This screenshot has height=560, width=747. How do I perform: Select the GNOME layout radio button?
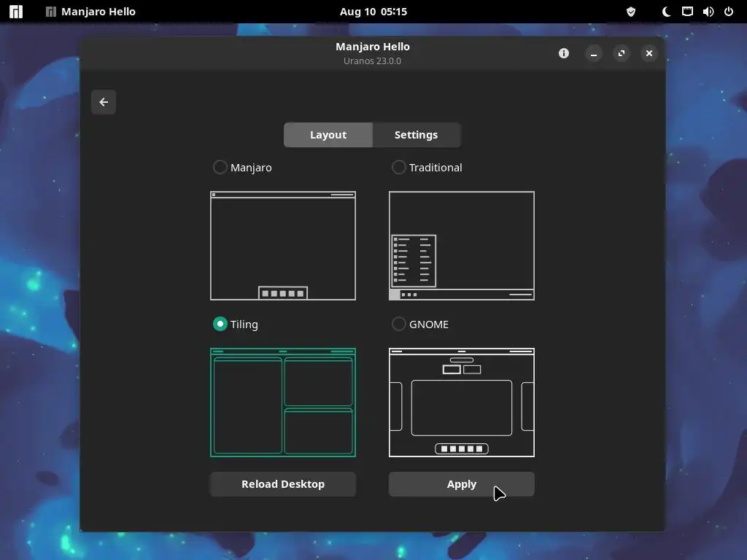[398, 324]
